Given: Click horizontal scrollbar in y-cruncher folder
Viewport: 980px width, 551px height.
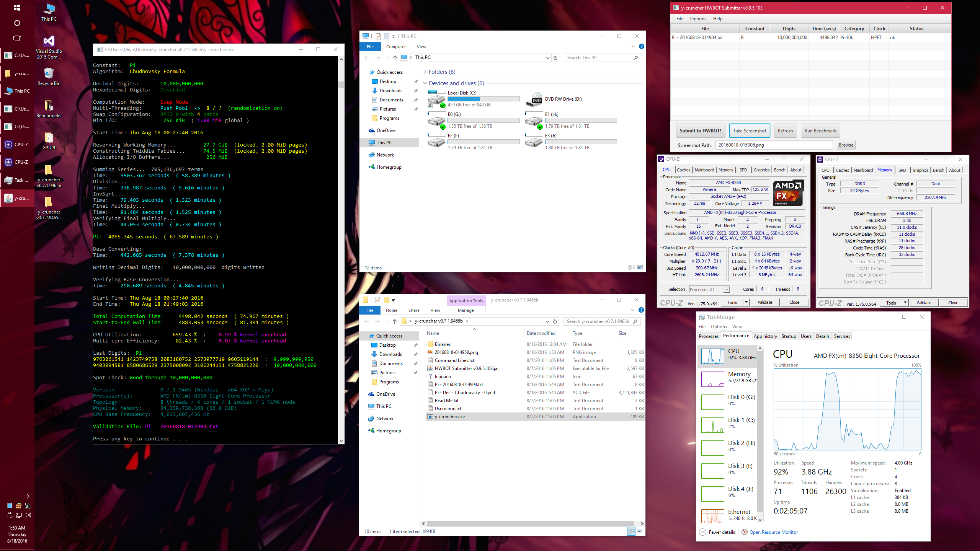Looking at the screenshot, I should click(x=530, y=523).
